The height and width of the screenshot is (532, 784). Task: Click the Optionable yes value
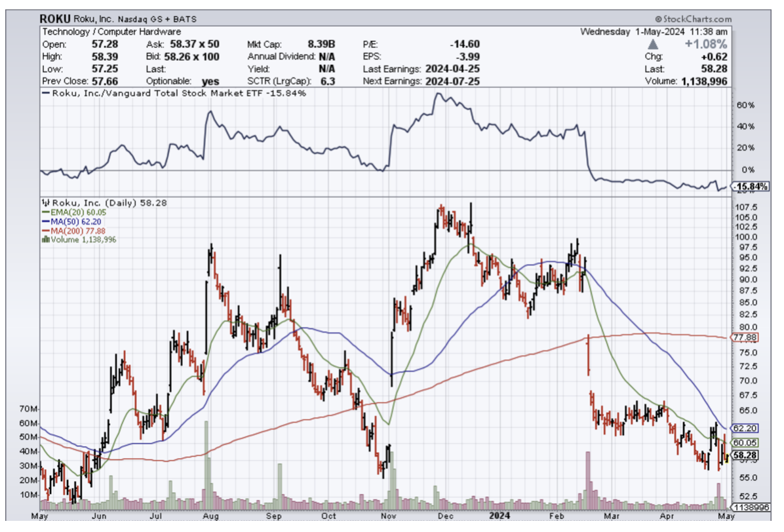210,81
